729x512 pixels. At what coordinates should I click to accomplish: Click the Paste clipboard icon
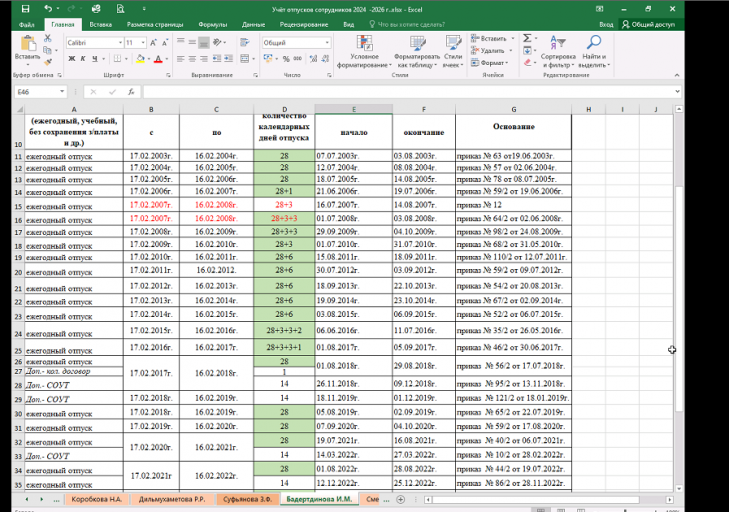[x=28, y=44]
